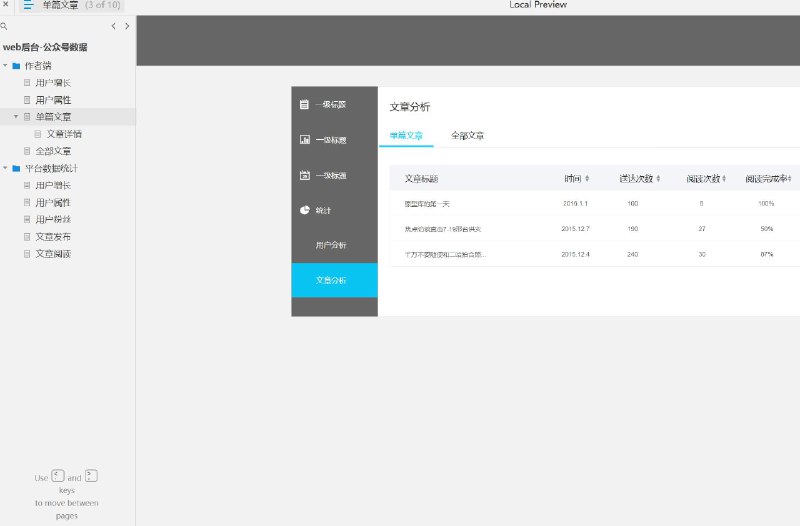
Task: Open the 文章详情 child page
Action: pyautogui.click(x=64, y=134)
